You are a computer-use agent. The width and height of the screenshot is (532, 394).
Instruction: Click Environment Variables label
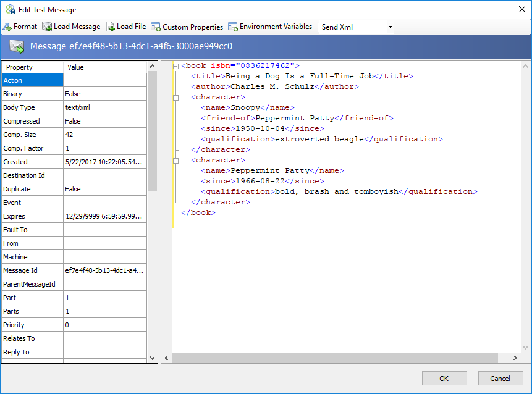276,27
